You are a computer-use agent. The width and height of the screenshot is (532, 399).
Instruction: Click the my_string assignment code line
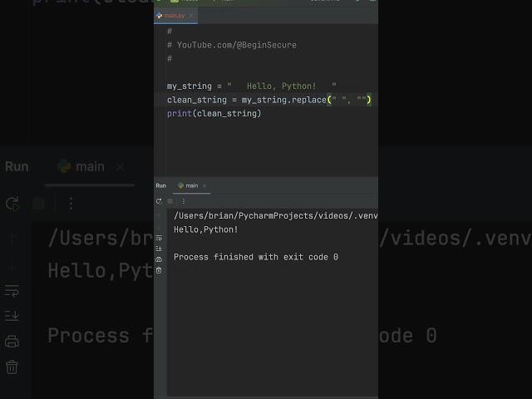click(x=251, y=86)
